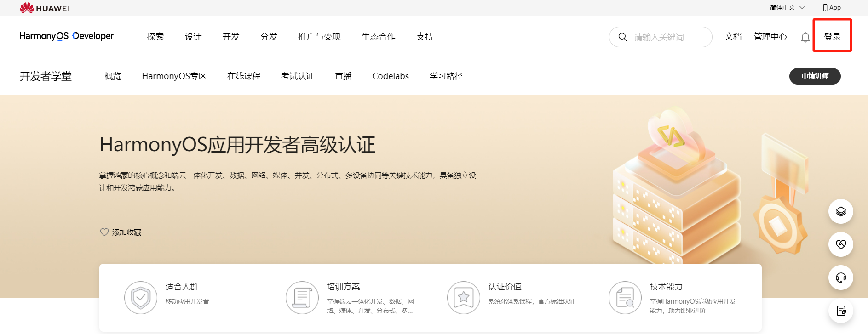Viewport: 868px width, 334px height.
Task: Open the 支持 menu
Action: pos(425,37)
